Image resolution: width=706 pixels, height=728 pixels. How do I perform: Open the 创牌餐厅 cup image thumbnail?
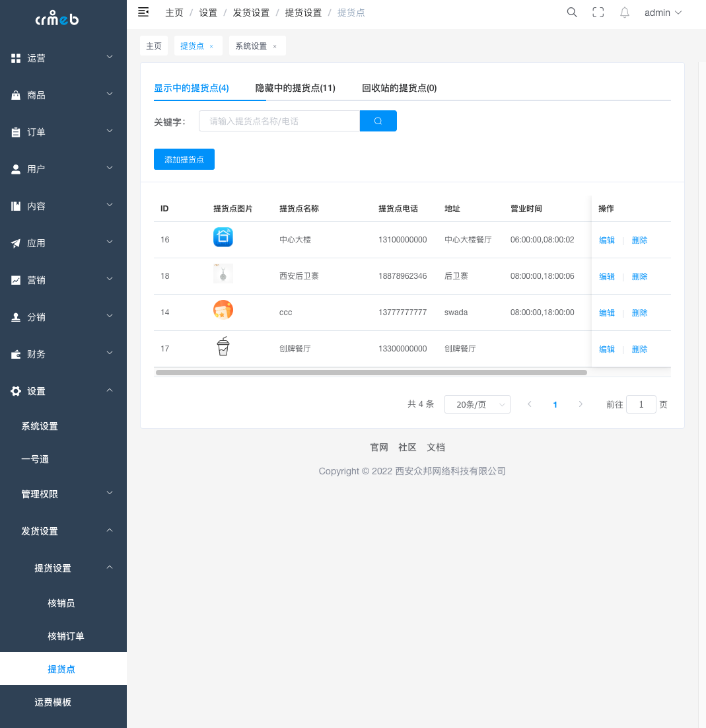point(223,346)
